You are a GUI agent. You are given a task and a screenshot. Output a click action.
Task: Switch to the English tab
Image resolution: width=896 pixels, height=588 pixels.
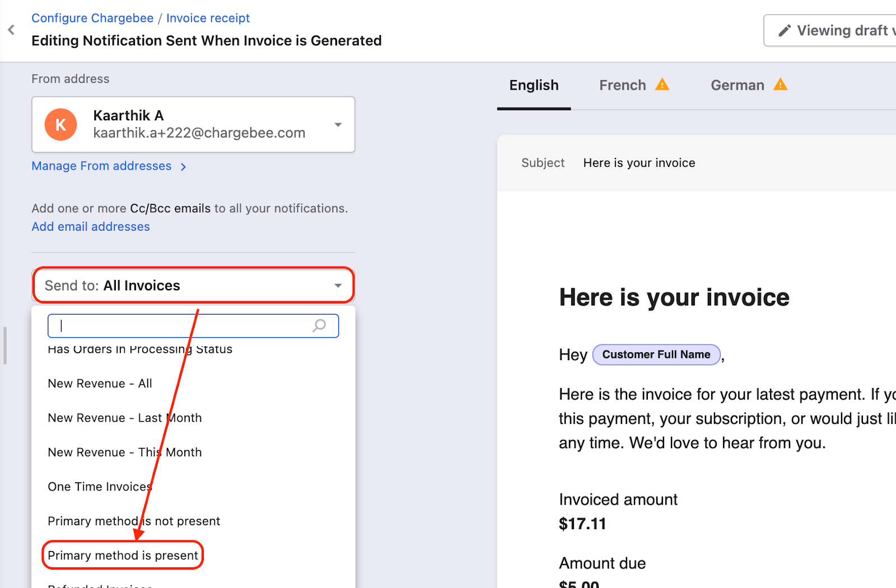(x=534, y=85)
